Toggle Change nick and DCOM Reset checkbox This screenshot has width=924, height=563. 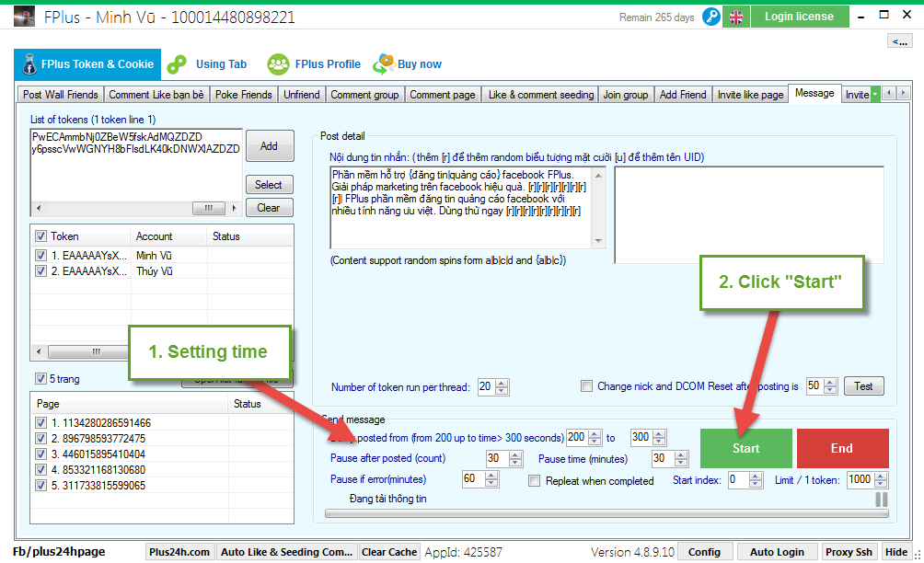point(587,386)
